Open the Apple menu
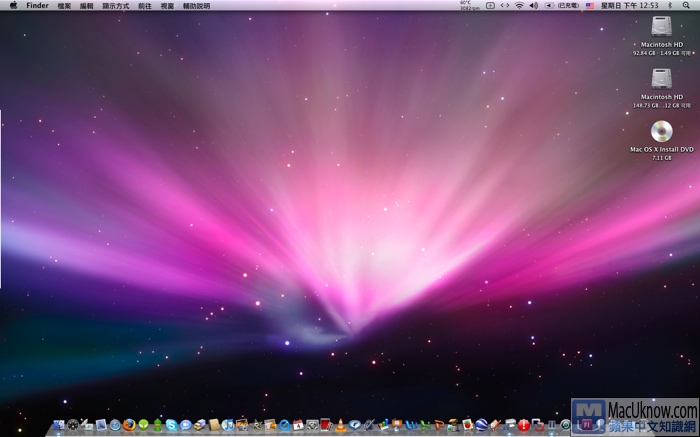700x437 pixels. 13,5
